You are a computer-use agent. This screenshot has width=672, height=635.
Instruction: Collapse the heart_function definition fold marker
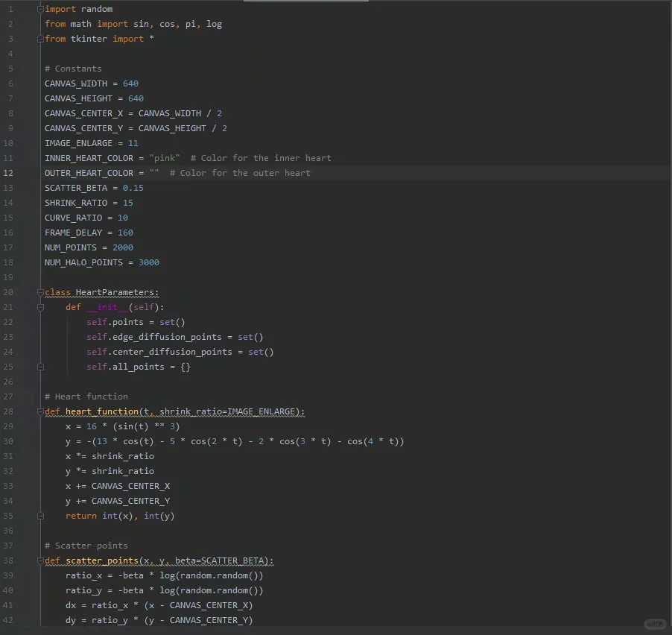[40, 411]
